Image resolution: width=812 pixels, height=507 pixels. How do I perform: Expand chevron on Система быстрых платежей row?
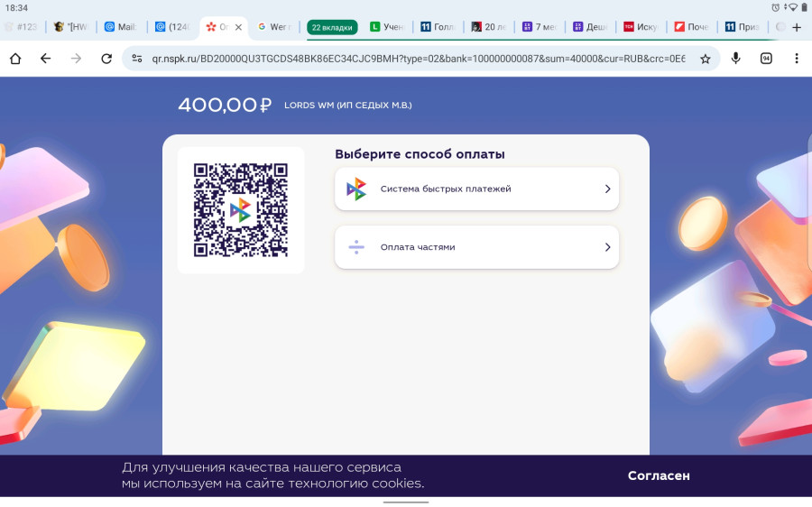608,189
